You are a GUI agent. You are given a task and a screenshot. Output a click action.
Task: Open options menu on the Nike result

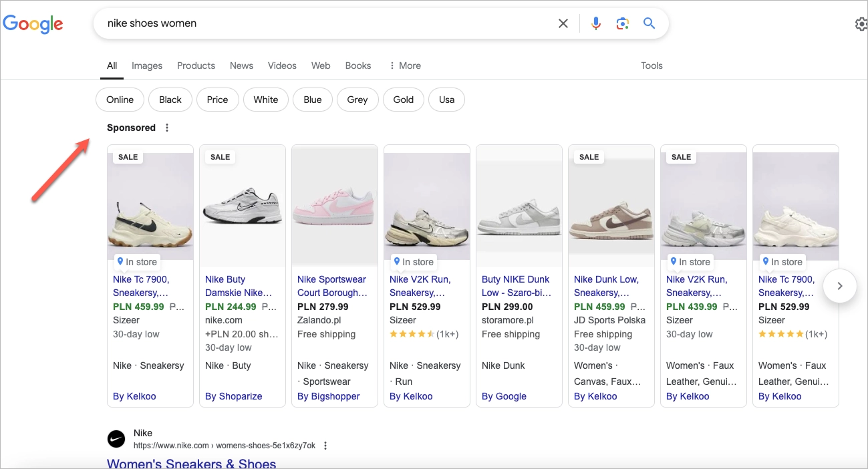point(325,445)
